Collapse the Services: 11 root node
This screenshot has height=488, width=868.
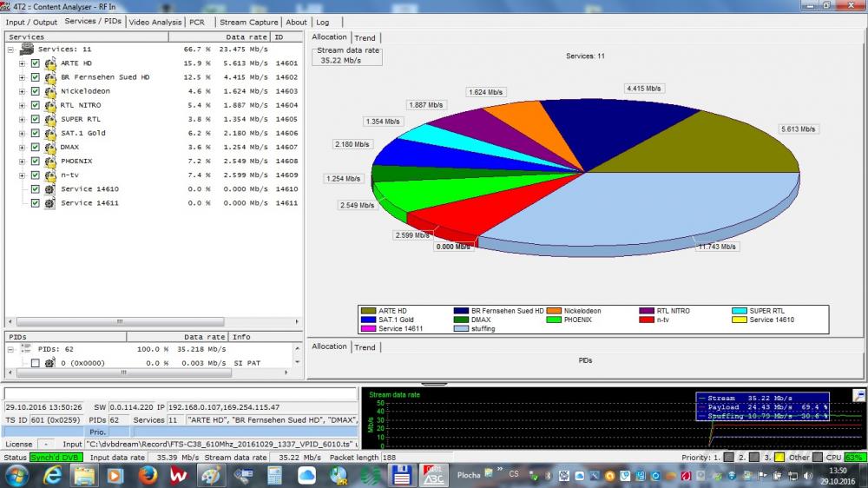pos(10,49)
